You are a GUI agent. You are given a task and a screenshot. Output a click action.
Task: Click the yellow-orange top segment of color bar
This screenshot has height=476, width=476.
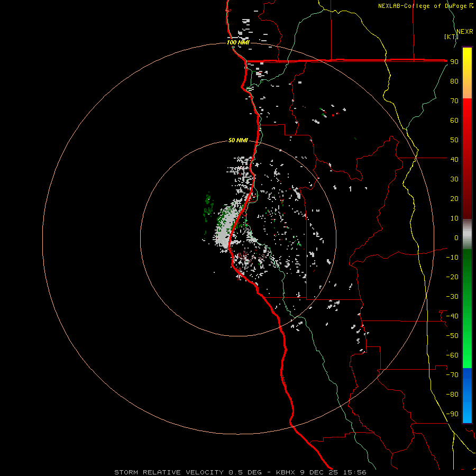point(467,73)
